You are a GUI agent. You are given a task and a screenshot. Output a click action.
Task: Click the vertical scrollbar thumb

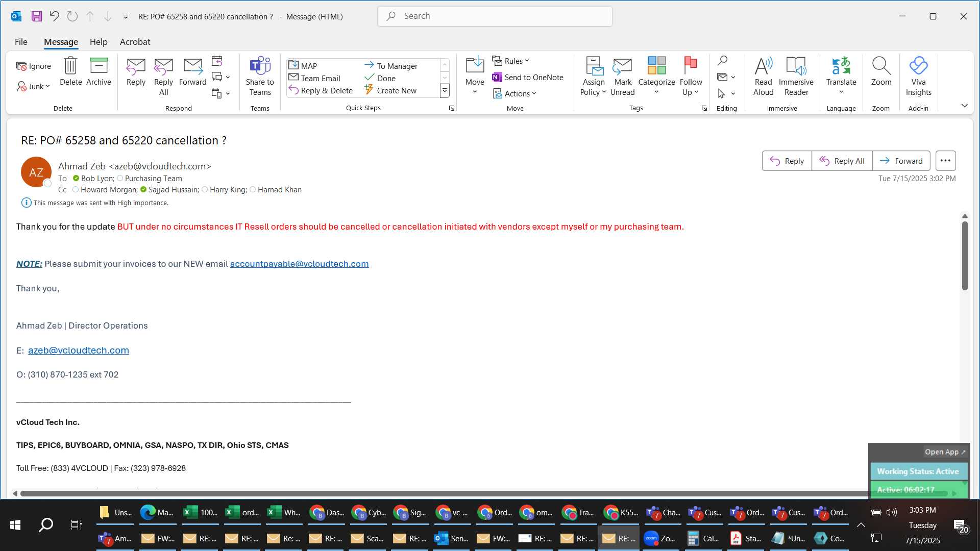[965, 255]
